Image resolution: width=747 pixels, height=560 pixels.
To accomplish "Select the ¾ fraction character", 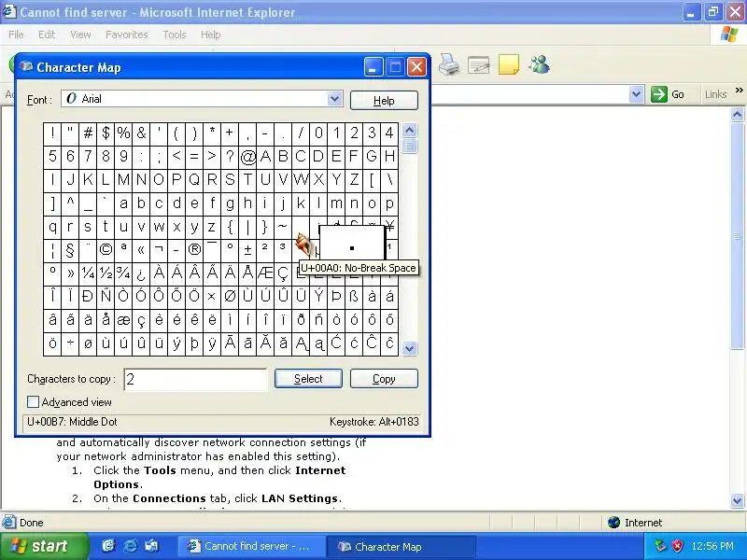I will pos(123,273).
